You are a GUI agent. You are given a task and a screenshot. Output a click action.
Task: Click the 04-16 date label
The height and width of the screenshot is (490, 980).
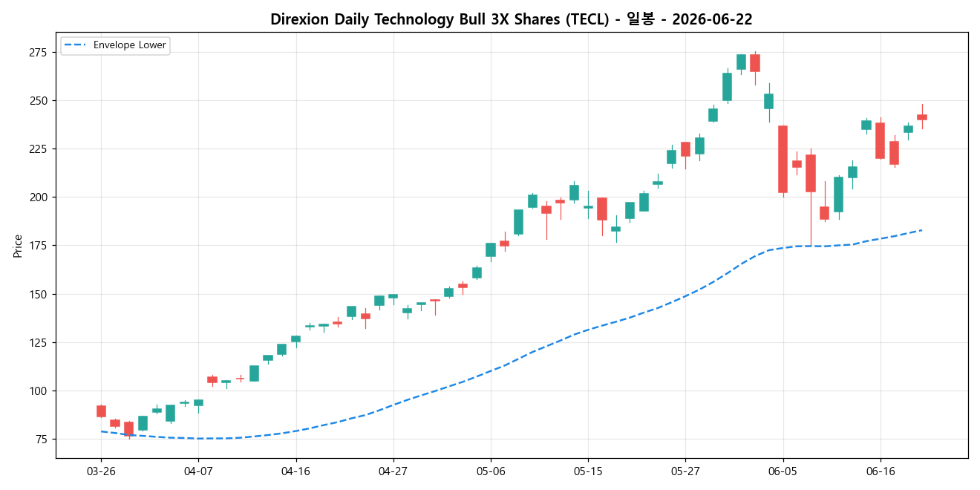click(x=295, y=471)
